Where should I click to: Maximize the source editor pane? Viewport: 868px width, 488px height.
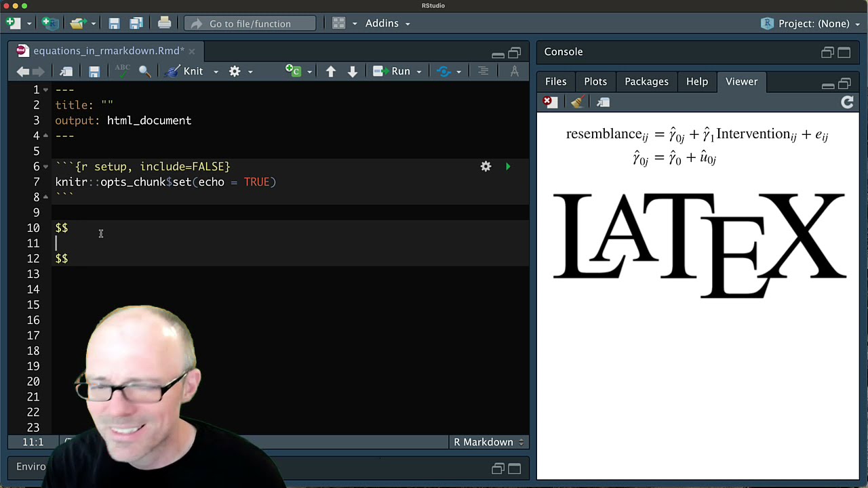515,52
